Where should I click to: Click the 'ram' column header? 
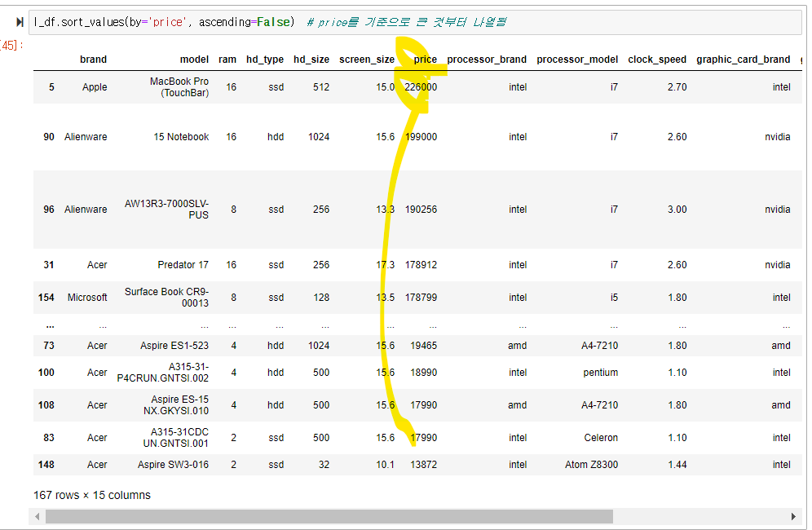tap(227, 60)
